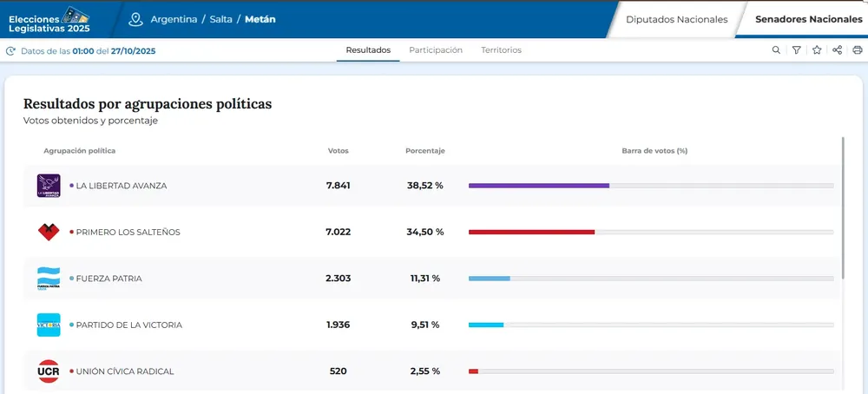Click La Libertad Avanza party logo
The image size is (868, 394).
click(49, 186)
